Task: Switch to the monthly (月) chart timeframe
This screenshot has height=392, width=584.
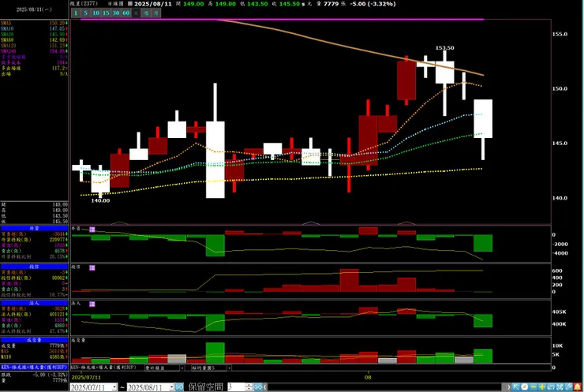Action: tap(156, 13)
